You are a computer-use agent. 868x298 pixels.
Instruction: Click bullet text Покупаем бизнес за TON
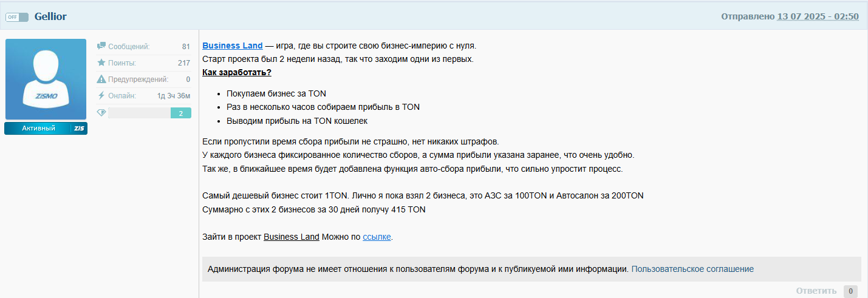click(x=276, y=93)
